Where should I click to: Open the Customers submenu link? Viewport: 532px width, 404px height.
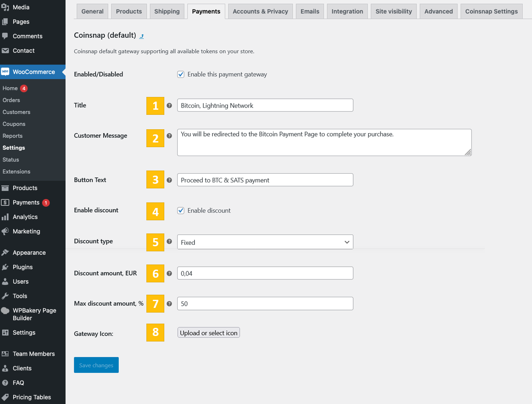pos(17,112)
